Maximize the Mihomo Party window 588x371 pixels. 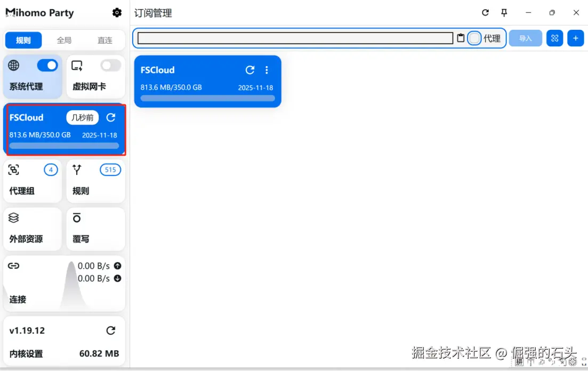[x=552, y=13]
